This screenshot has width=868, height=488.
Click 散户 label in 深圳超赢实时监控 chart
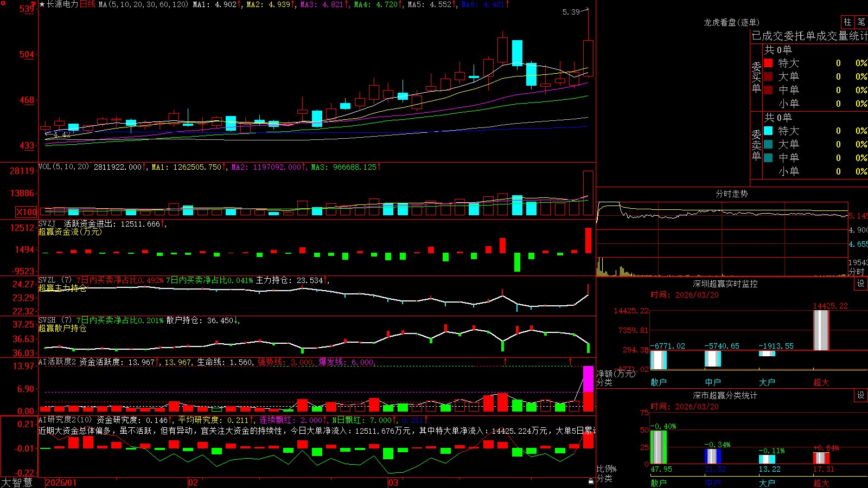pos(659,382)
